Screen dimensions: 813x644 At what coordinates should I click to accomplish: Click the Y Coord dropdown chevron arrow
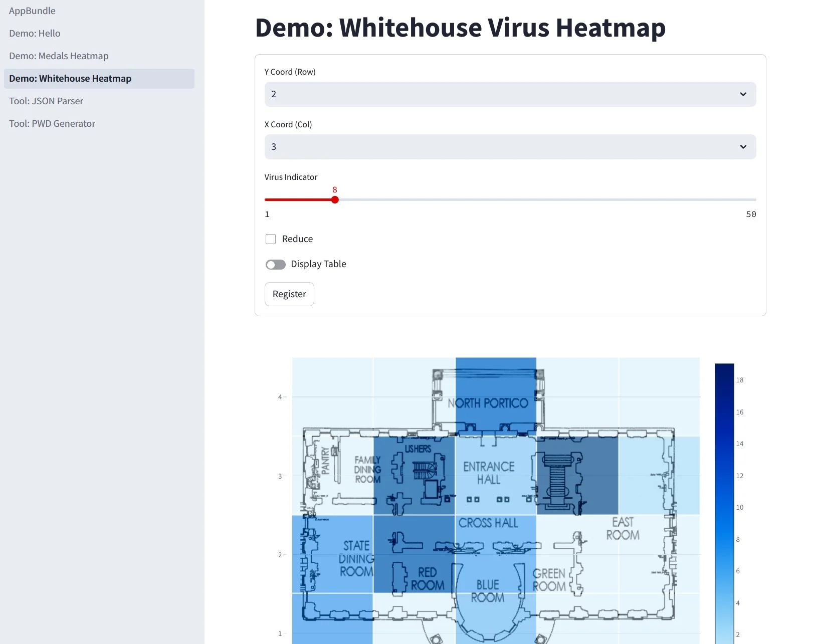(743, 94)
